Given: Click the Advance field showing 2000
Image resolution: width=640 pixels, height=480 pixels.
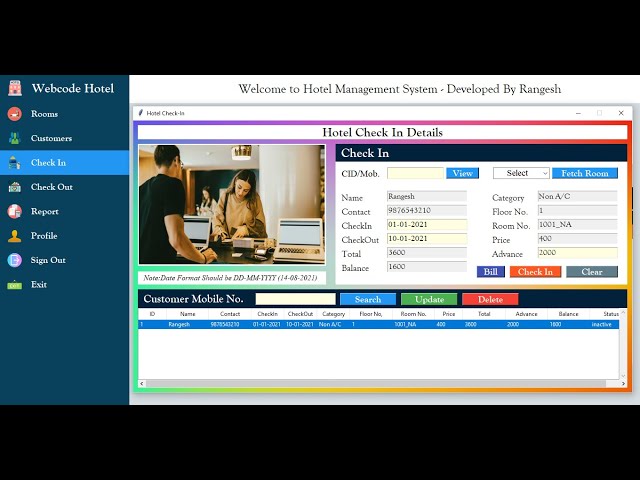Looking at the screenshot, I should point(578,253).
